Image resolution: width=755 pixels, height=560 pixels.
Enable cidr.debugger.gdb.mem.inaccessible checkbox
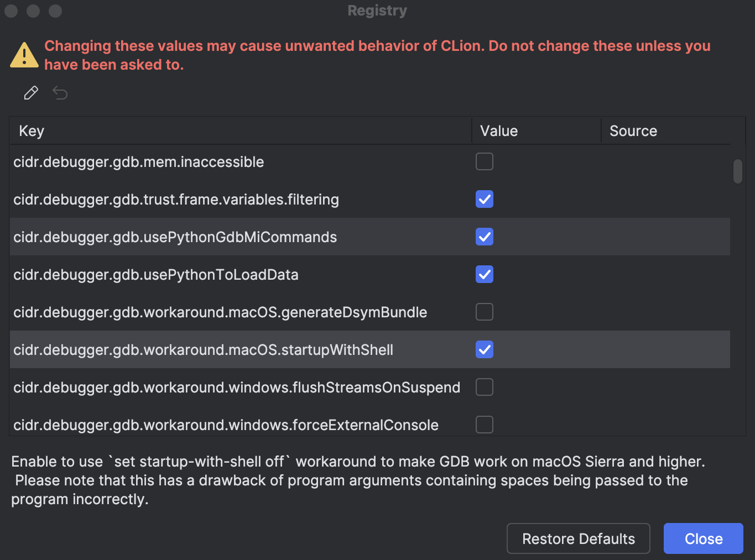point(484,161)
